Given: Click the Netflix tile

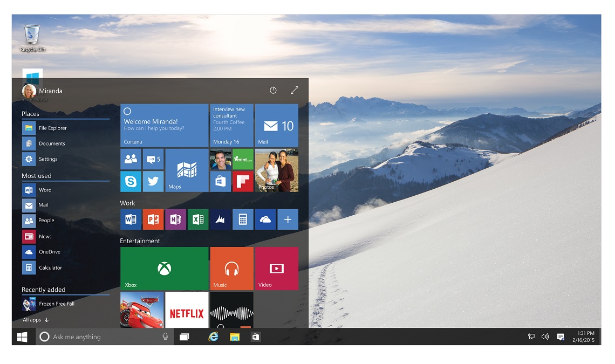Looking at the screenshot, I should 187,310.
